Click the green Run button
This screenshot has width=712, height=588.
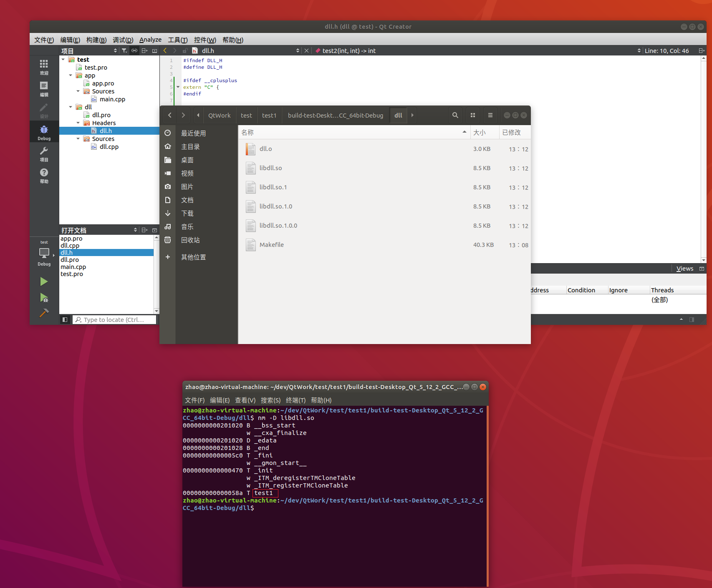click(x=44, y=282)
